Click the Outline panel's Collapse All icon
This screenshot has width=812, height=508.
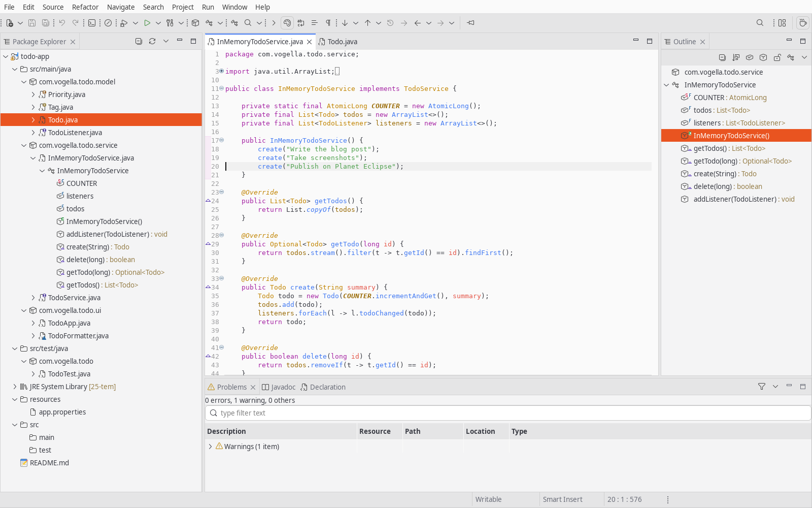tap(722, 57)
